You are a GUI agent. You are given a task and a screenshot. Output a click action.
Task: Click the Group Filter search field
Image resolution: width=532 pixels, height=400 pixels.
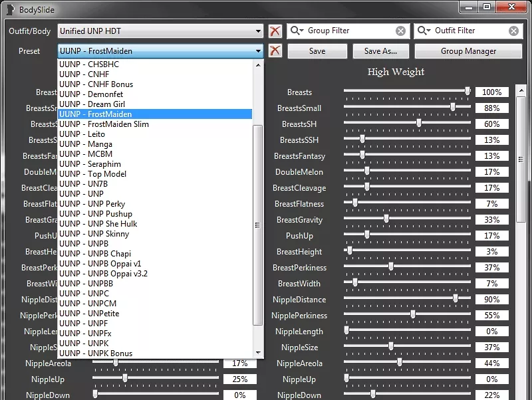[349, 31]
